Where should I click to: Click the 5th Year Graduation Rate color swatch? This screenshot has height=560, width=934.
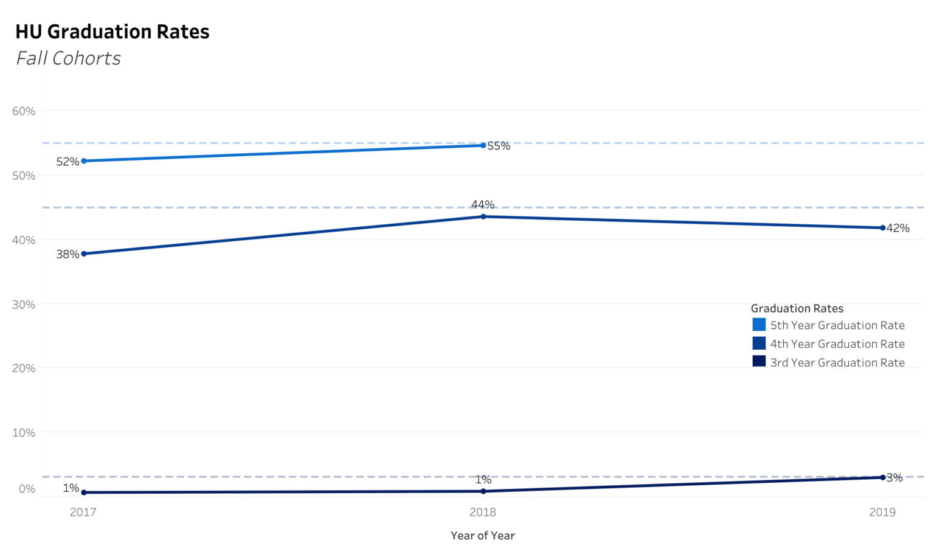coord(758,325)
